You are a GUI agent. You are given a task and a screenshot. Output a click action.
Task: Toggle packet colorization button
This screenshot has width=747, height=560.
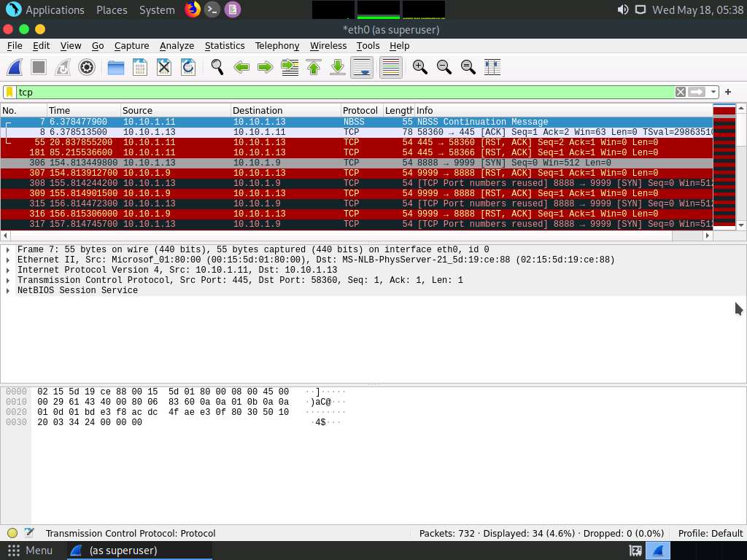click(391, 67)
